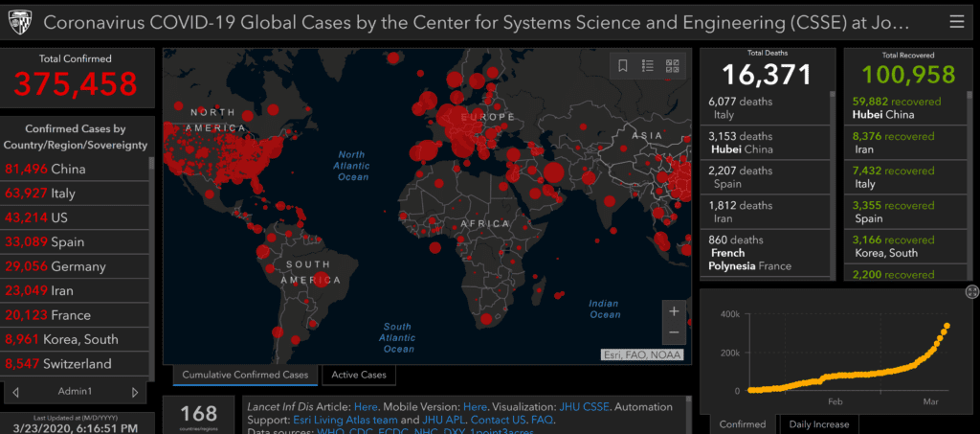This screenshot has width=980, height=434.
Task: Select China row with 81,496 cases
Action: (75, 169)
